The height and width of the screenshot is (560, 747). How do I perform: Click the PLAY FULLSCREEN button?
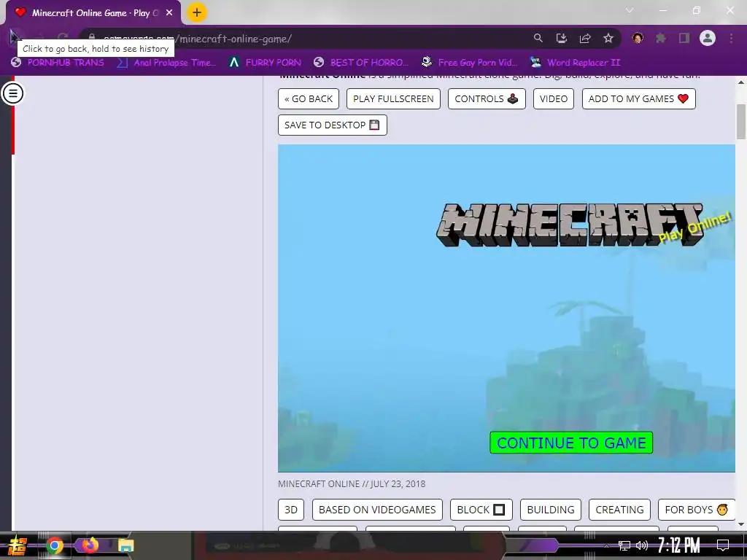point(393,98)
